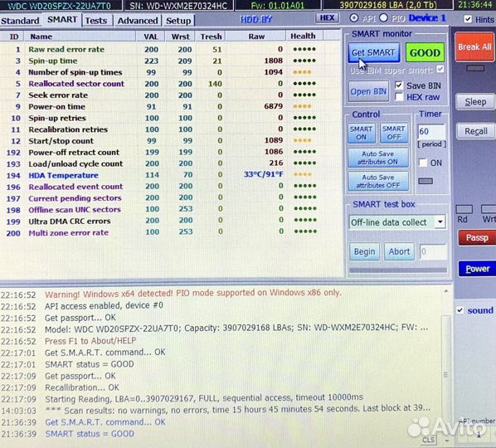
Task: Click the Raw column header
Action: (256, 37)
